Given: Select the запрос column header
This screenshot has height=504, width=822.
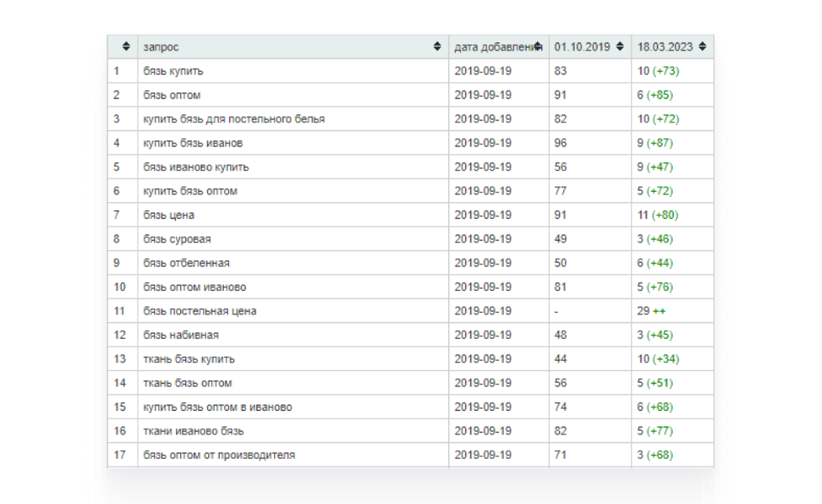Looking at the screenshot, I should 293,47.
